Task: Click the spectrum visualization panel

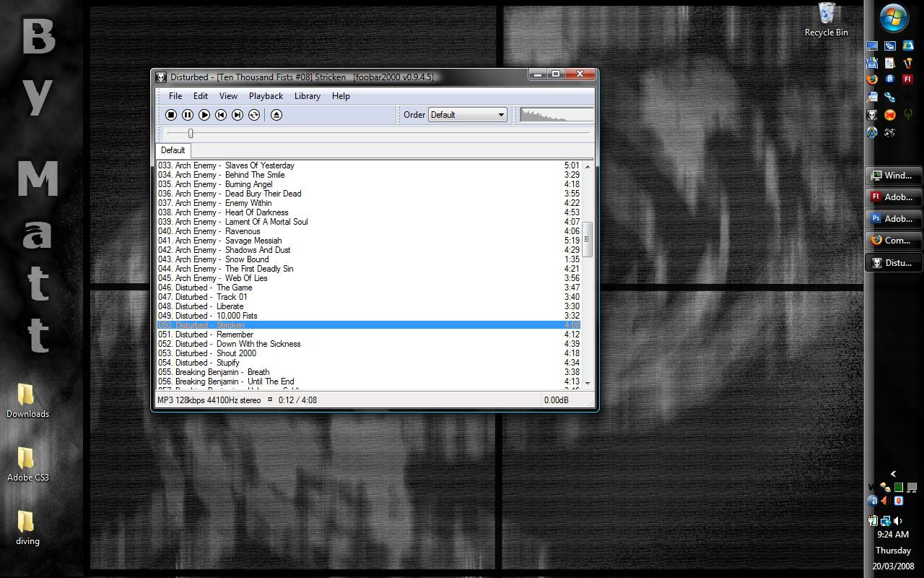Action: (x=557, y=115)
